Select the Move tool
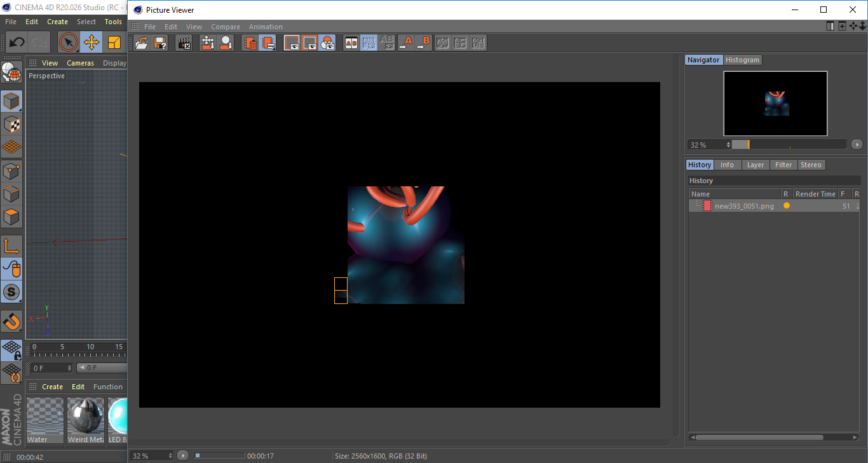Screen dimensions: 868x463 coord(92,43)
